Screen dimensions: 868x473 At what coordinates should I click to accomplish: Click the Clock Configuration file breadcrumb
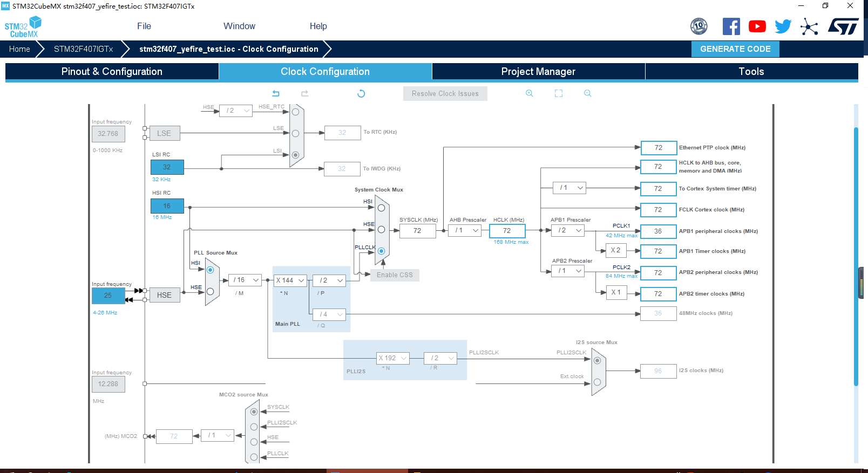(x=229, y=49)
